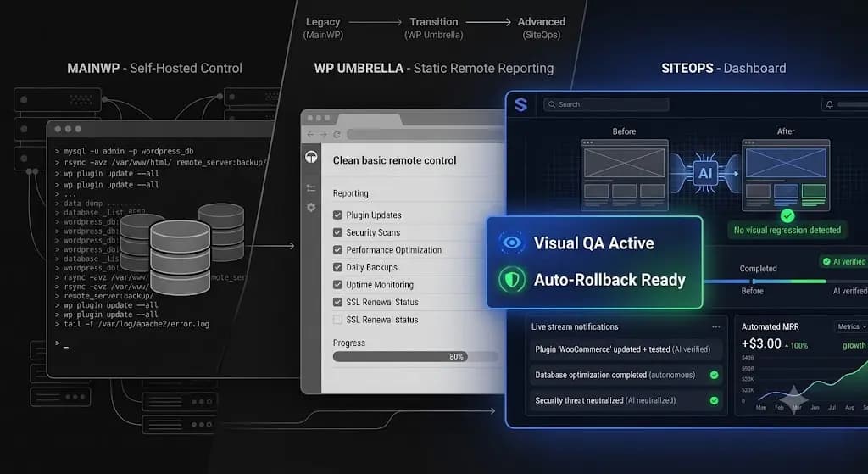Image resolution: width=868 pixels, height=474 pixels.
Task: Click the Auto-Rollback shield icon
Action: (511, 280)
